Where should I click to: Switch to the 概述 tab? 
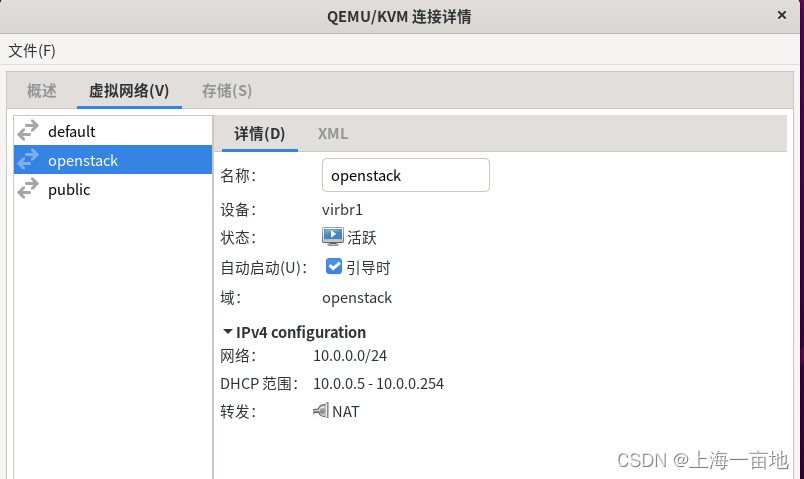point(42,91)
